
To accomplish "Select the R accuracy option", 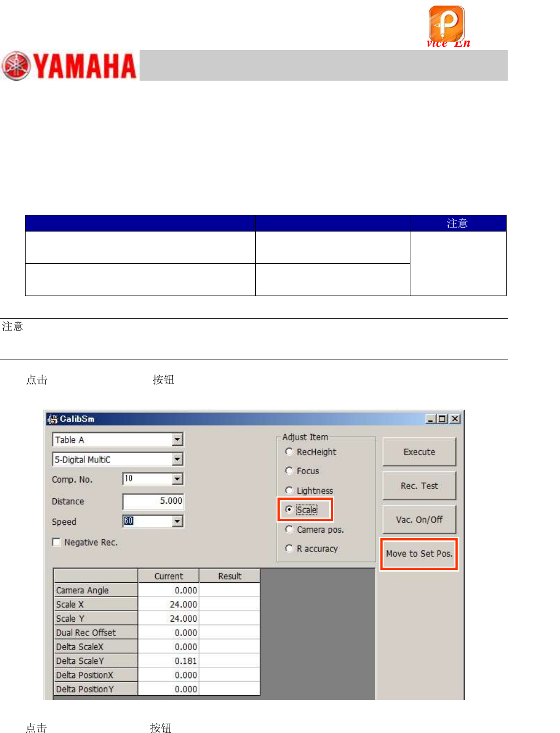I will coord(289,548).
